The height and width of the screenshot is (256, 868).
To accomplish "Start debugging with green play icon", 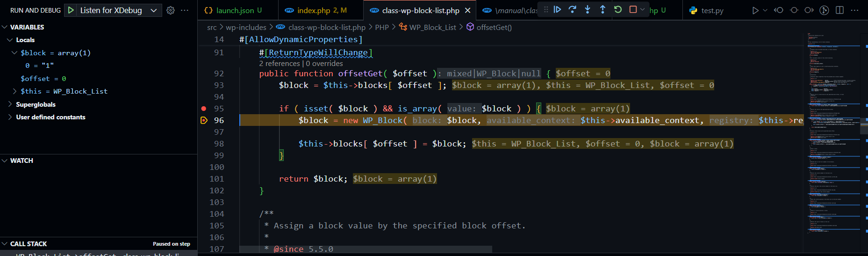I will point(71,10).
